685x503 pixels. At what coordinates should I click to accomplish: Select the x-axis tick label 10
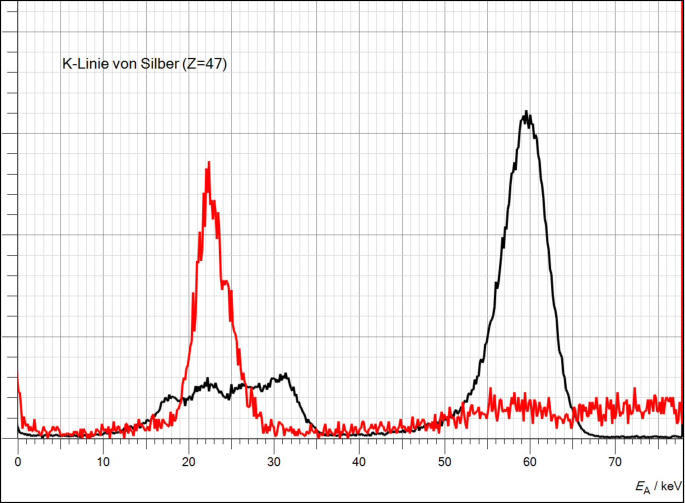pos(103,462)
